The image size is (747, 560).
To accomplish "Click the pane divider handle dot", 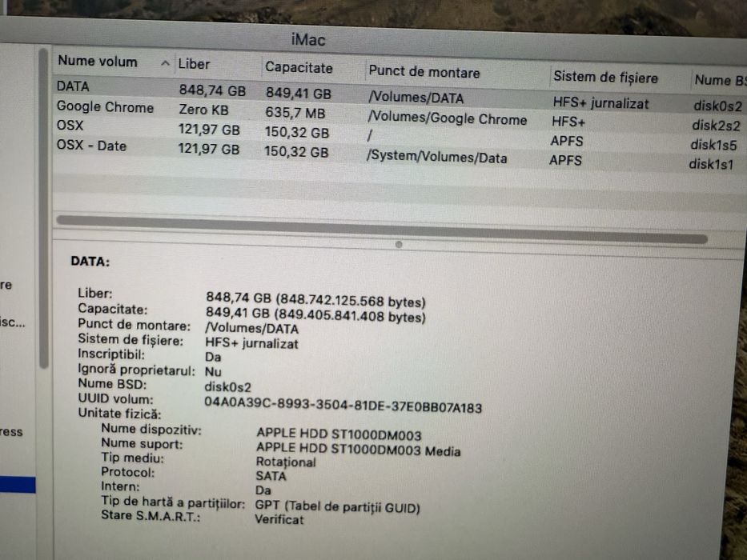I will click(x=399, y=244).
